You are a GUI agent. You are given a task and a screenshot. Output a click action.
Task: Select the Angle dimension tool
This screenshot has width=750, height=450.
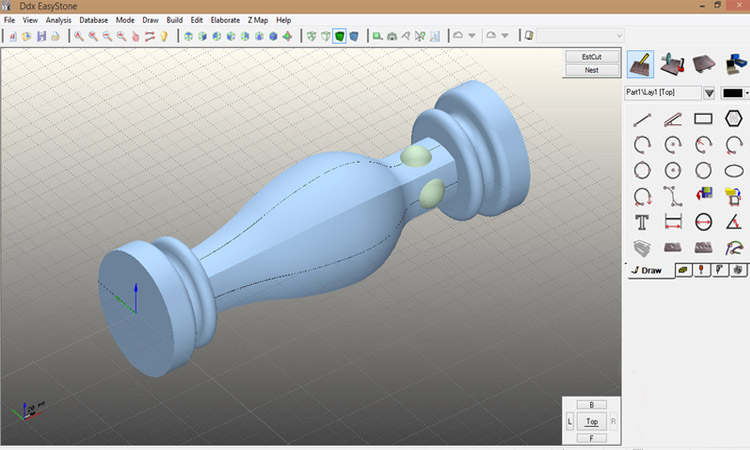pyautogui.click(x=733, y=222)
